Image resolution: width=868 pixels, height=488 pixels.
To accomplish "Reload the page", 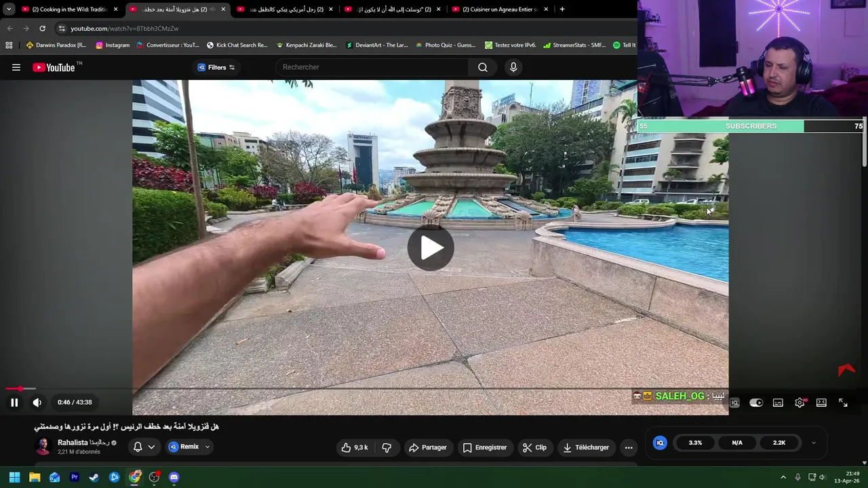I will [x=42, y=28].
